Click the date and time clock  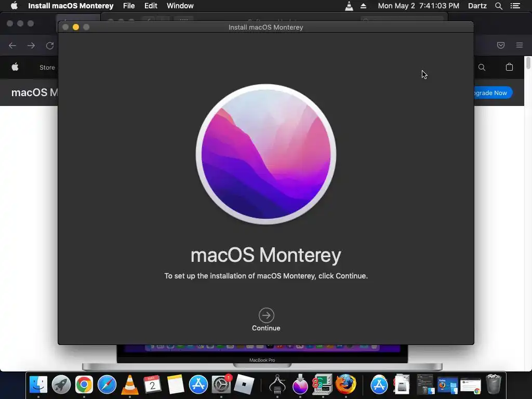click(x=418, y=6)
